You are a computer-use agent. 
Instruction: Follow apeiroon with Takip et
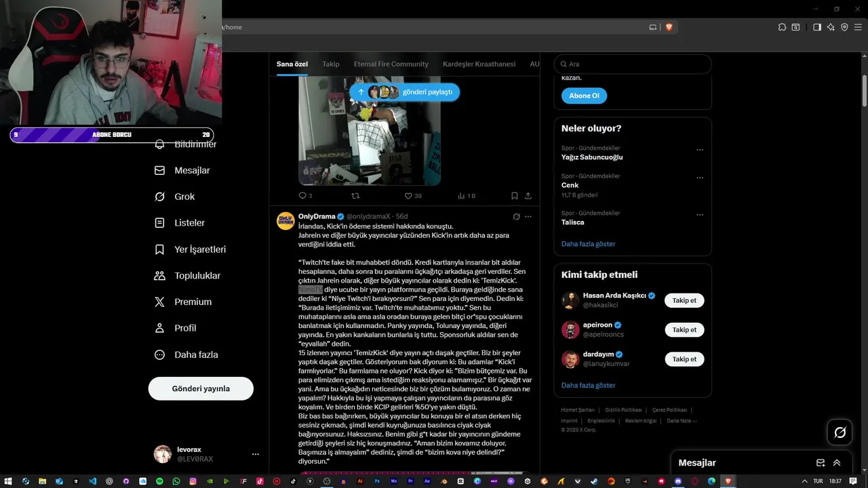point(684,330)
